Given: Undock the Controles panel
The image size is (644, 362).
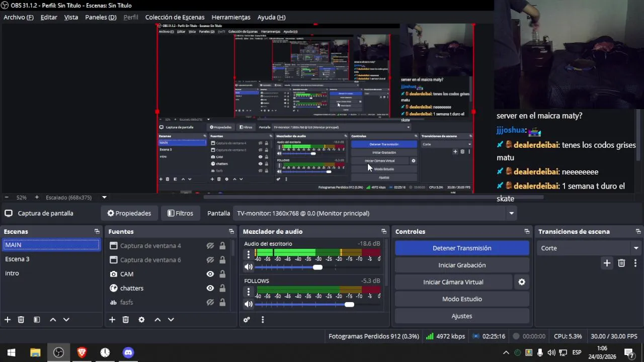Looking at the screenshot, I should pyautogui.click(x=527, y=232).
